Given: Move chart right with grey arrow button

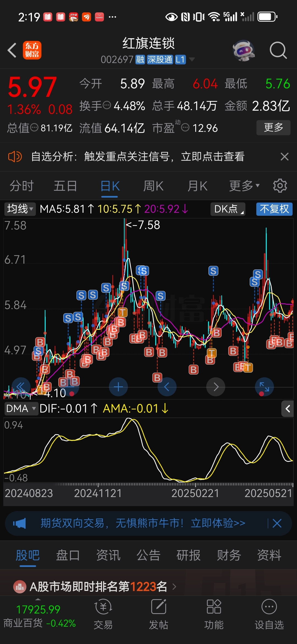Looking at the screenshot, I should (216, 387).
